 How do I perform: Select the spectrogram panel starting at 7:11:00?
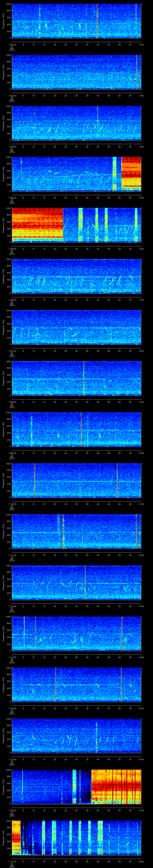point(77,531)
